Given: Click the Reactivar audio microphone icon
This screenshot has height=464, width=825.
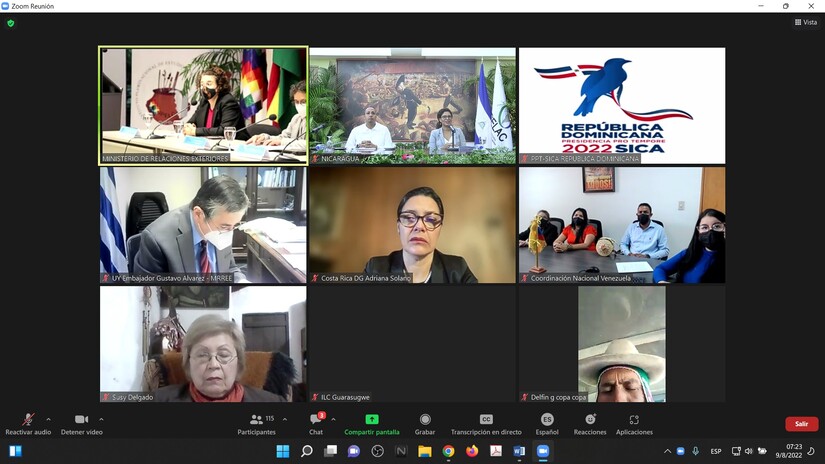Looking at the screenshot, I should pyautogui.click(x=28, y=419).
